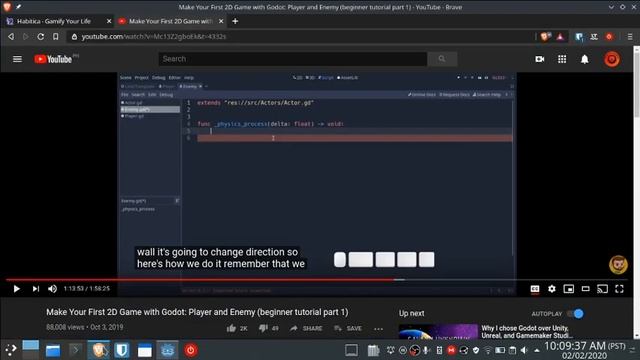Click the SAVE button
This screenshot has width=640, height=360.
(x=348, y=328)
